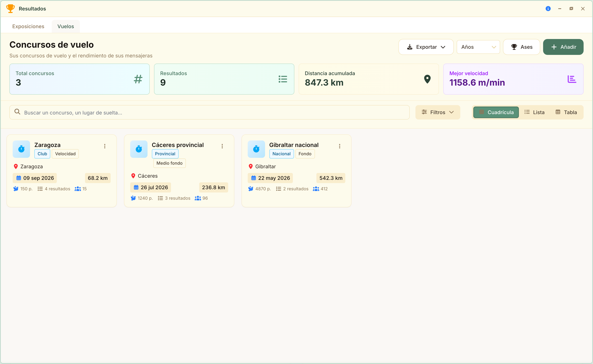This screenshot has height=364, width=593.
Task: Click the stopwatch icon on Gibraltar nacional card
Action: 256,149
